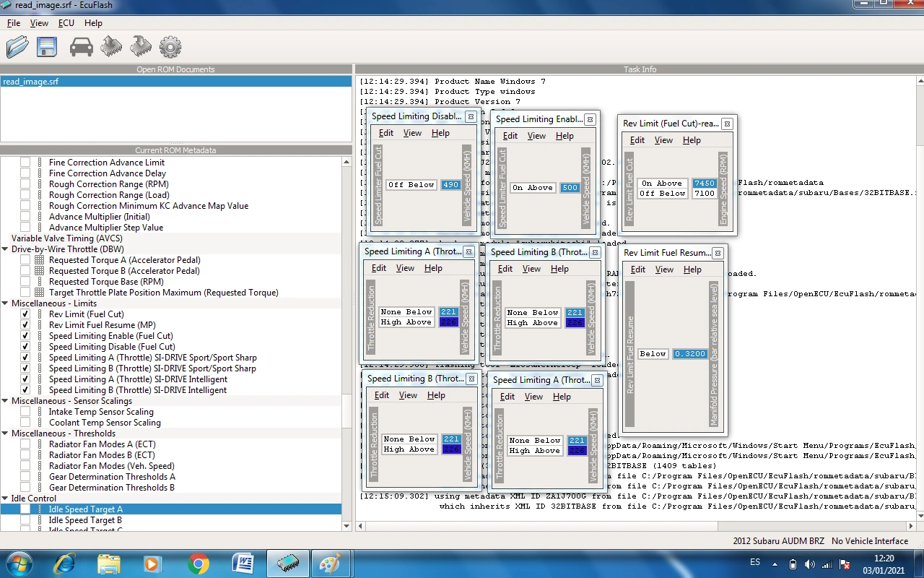The image size is (924, 578).
Task: Open the ECU menu
Action: (66, 23)
